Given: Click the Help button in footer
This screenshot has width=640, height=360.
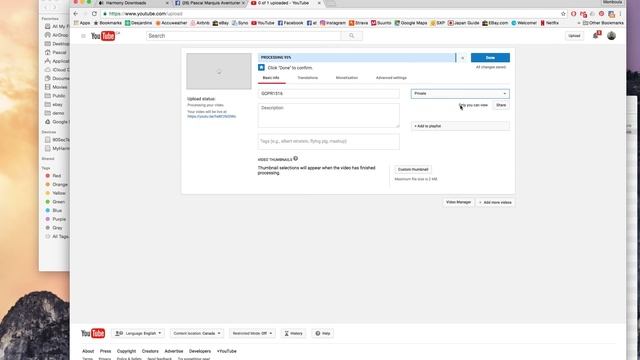Looking at the screenshot, I should [x=322, y=333].
